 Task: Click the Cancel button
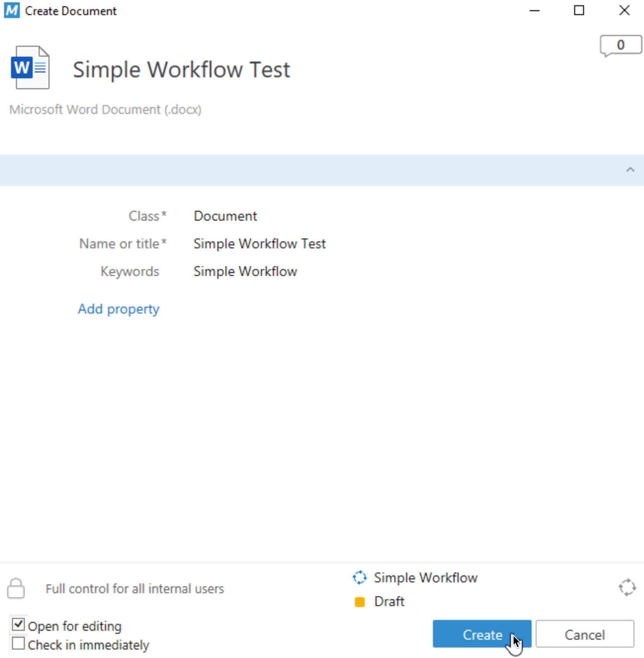(585, 634)
